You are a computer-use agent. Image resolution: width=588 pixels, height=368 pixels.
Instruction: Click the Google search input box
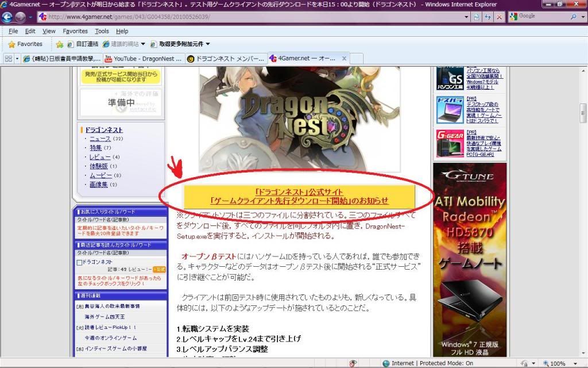(544, 17)
